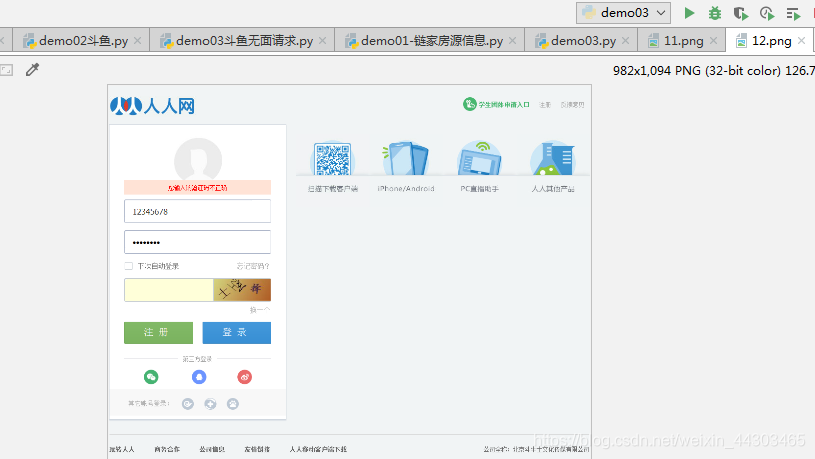Image resolution: width=815 pixels, height=459 pixels.
Task: Click the grey default avatar picture
Action: [198, 159]
